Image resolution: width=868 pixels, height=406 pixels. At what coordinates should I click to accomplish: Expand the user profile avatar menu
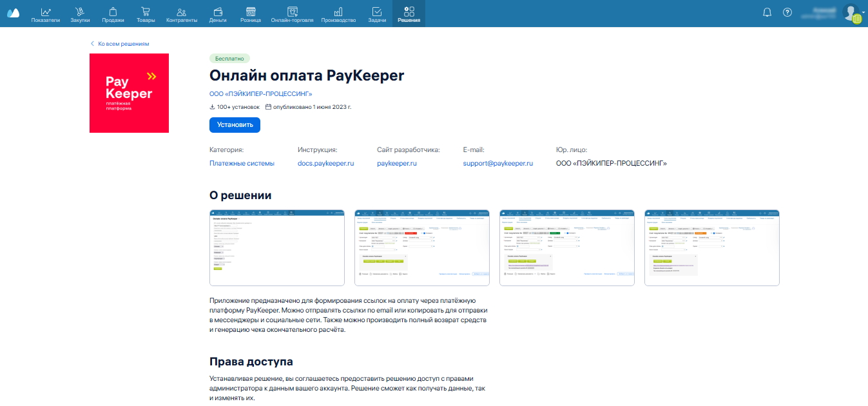853,13
